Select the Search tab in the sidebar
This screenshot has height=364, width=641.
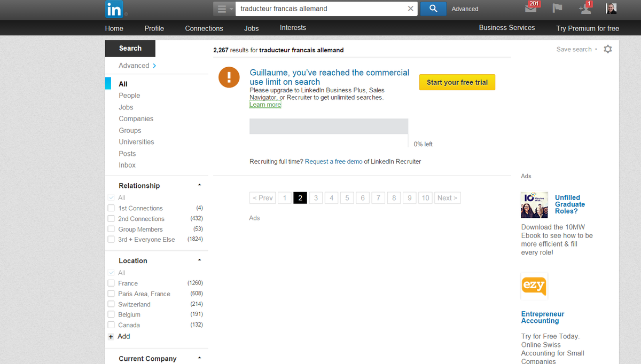130,49
